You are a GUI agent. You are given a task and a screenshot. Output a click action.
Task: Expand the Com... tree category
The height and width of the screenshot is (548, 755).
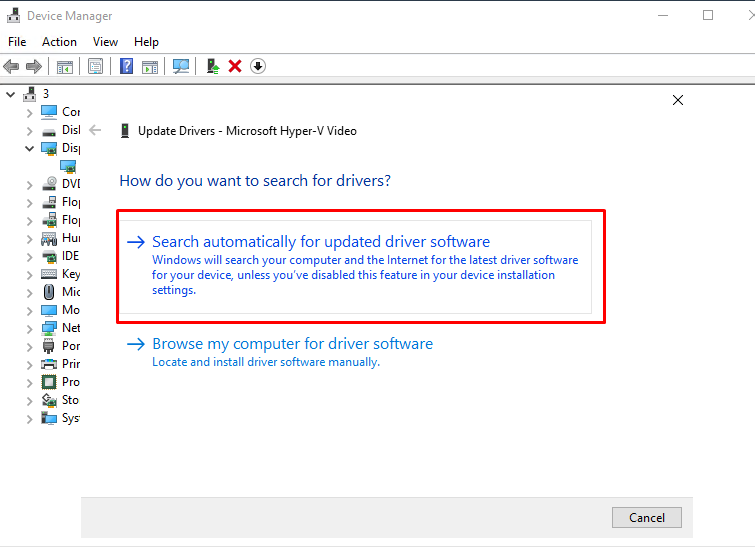(29, 113)
